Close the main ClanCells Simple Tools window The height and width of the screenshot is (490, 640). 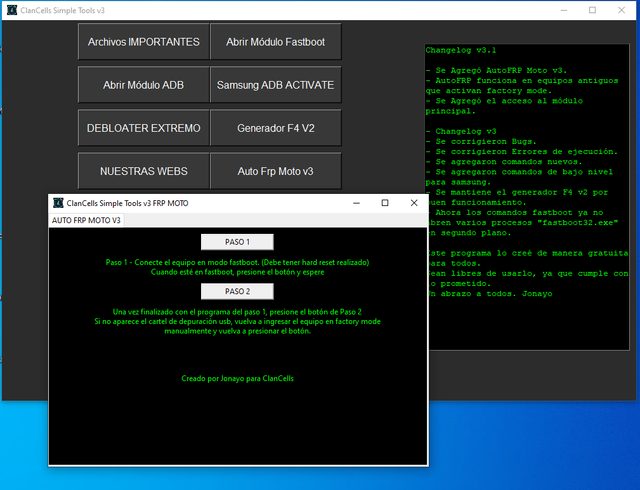click(621, 10)
